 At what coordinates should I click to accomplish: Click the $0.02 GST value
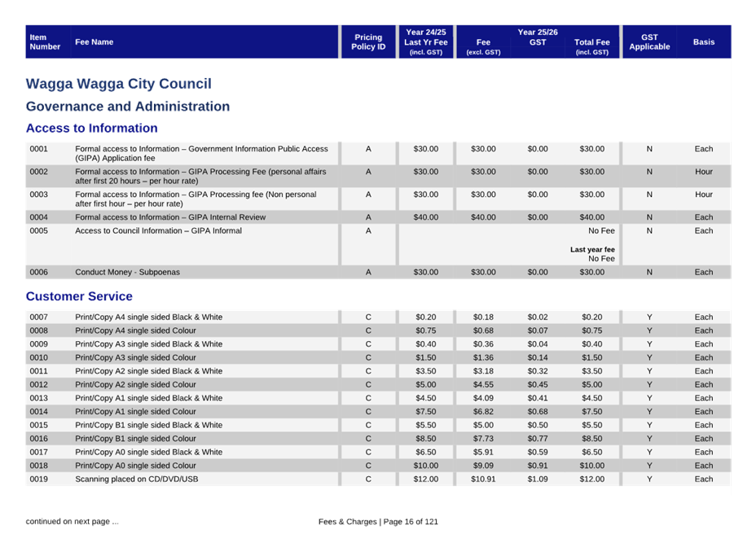click(538, 317)
